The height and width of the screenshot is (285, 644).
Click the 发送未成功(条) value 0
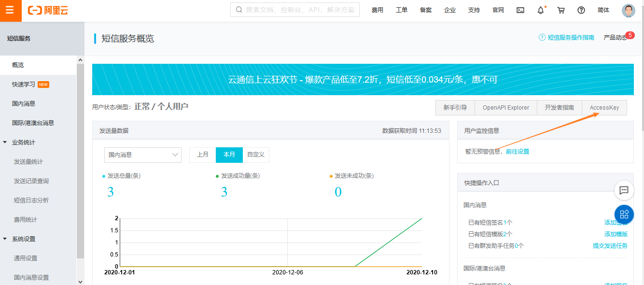pyautogui.click(x=338, y=192)
